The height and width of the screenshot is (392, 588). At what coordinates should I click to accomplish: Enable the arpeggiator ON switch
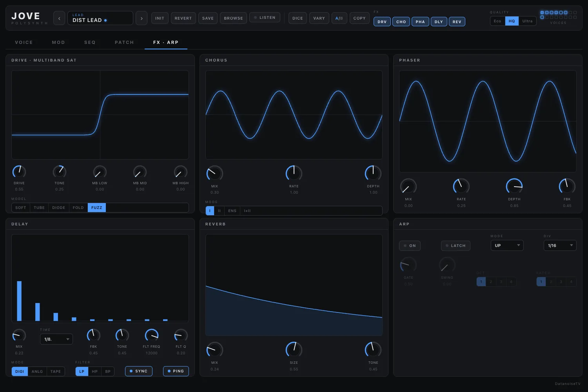pyautogui.click(x=410, y=246)
